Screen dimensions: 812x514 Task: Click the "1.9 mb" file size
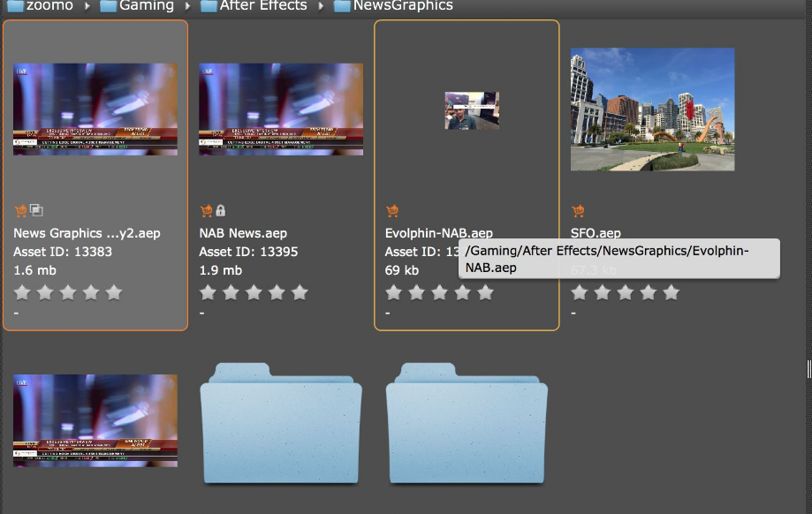click(221, 270)
